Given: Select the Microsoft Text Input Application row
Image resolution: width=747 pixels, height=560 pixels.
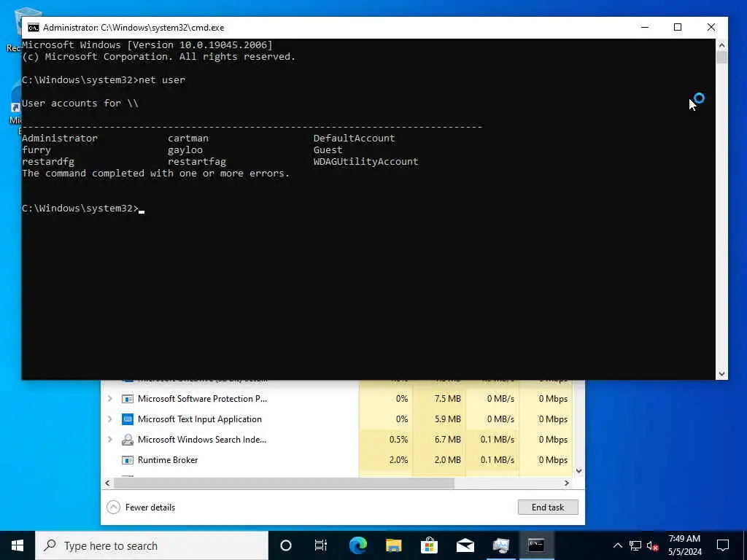Looking at the screenshot, I should click(336, 419).
